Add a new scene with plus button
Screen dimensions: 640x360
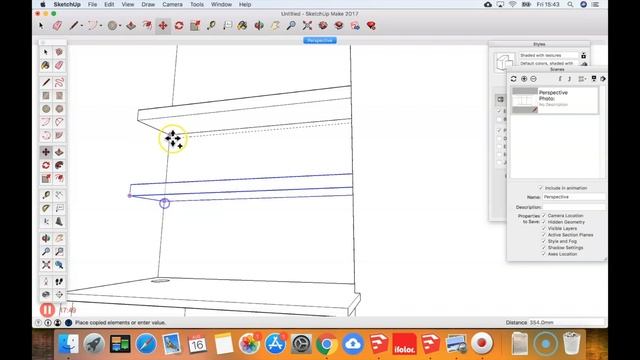tap(524, 79)
